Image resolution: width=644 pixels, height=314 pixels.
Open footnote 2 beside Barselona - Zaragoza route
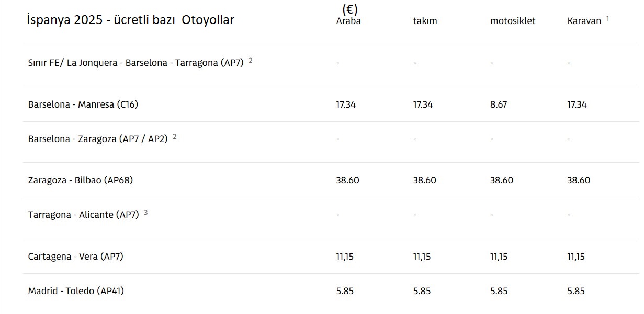(x=175, y=137)
